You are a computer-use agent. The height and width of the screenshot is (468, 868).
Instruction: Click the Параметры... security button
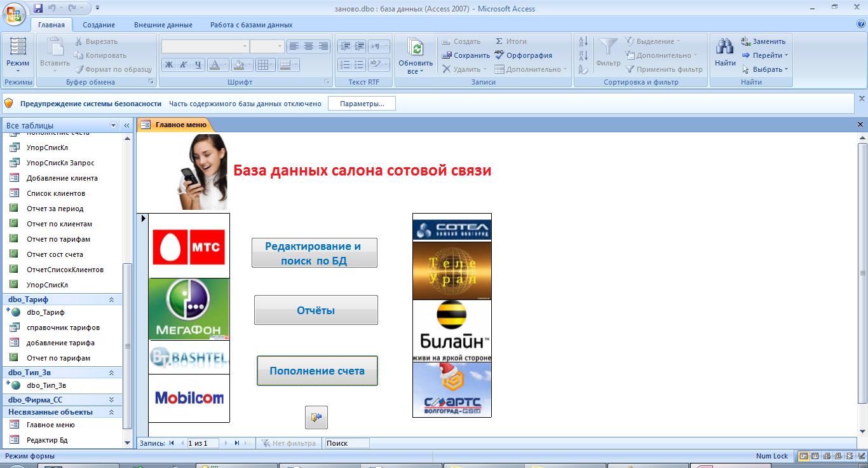pos(362,104)
